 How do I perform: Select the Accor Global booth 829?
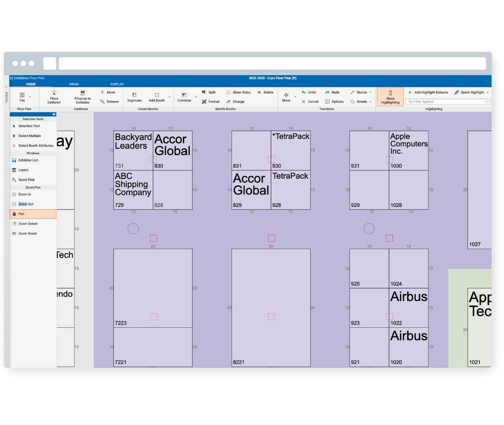pyautogui.click(x=251, y=190)
